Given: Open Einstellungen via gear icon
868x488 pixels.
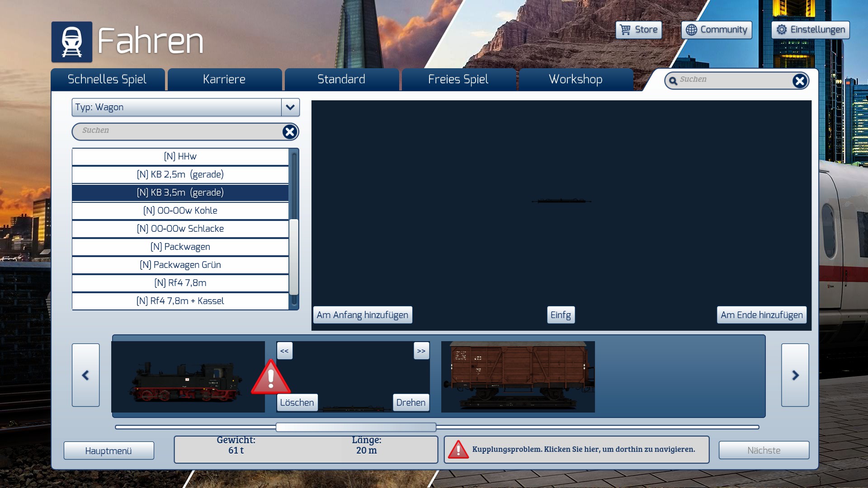Looking at the screenshot, I should tap(782, 30).
